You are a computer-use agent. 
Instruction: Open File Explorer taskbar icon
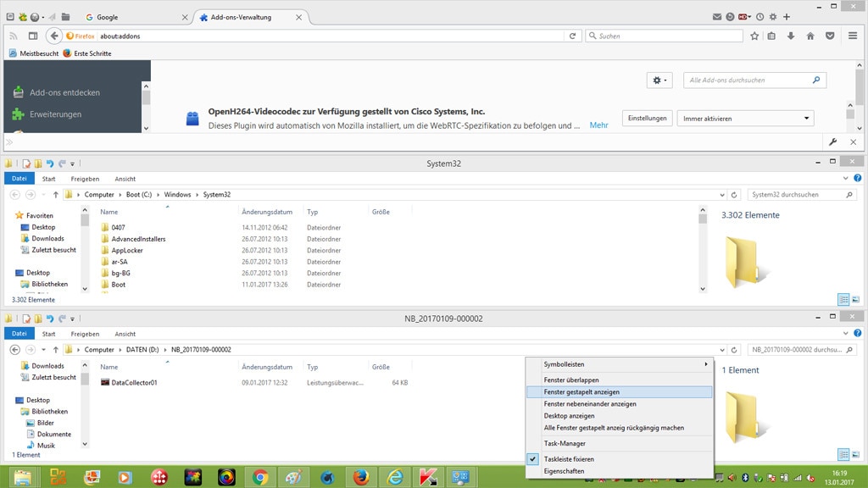click(23, 477)
